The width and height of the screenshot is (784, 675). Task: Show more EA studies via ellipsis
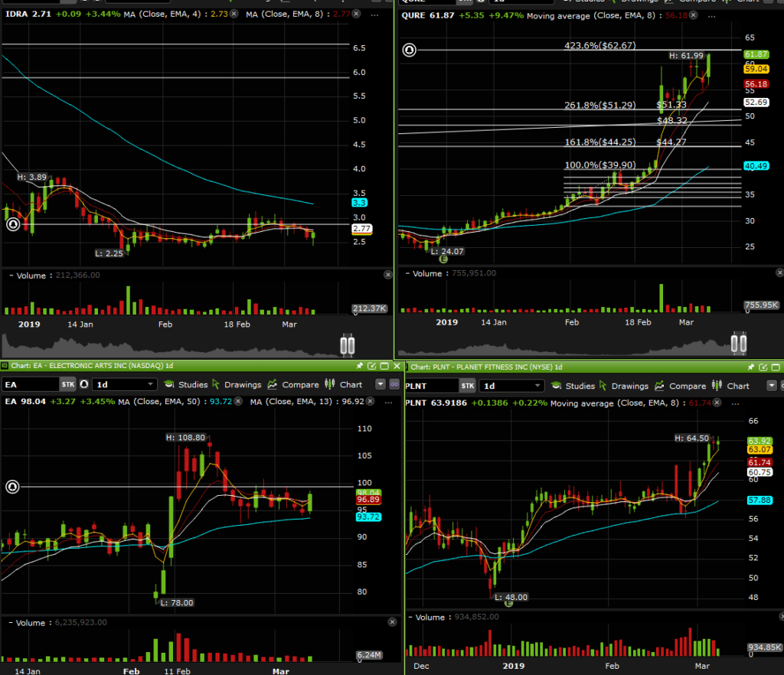[388, 403]
